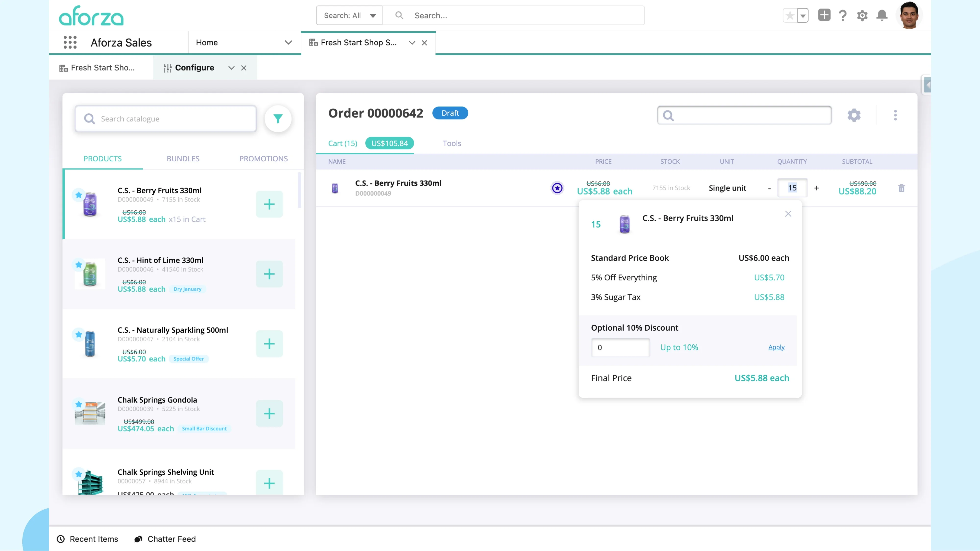The image size is (980, 551).
Task: Toggle favorite star on Hint of Lime item
Action: 78,265
